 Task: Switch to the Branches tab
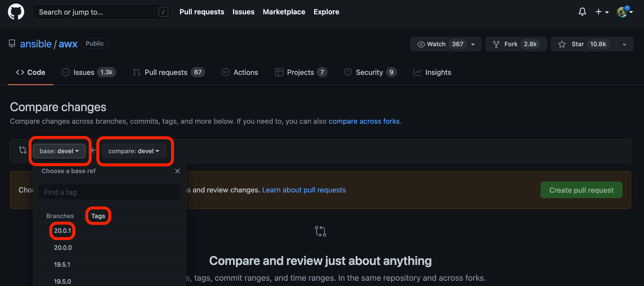pyautogui.click(x=60, y=216)
